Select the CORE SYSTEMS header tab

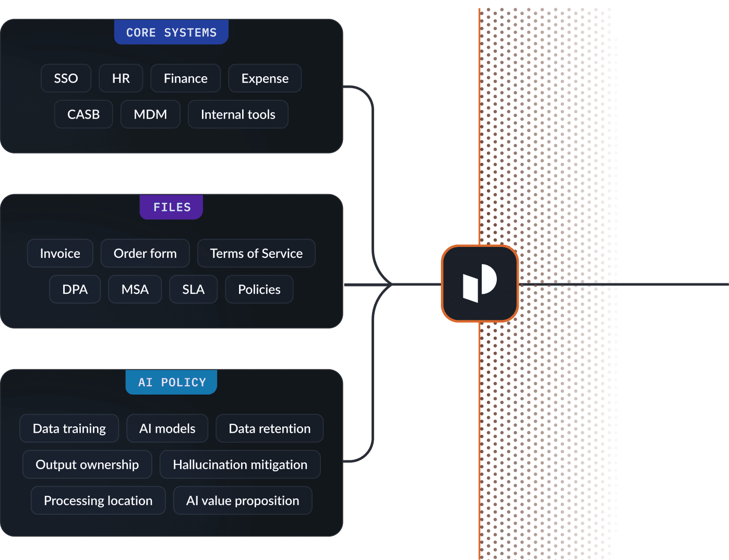(x=171, y=32)
